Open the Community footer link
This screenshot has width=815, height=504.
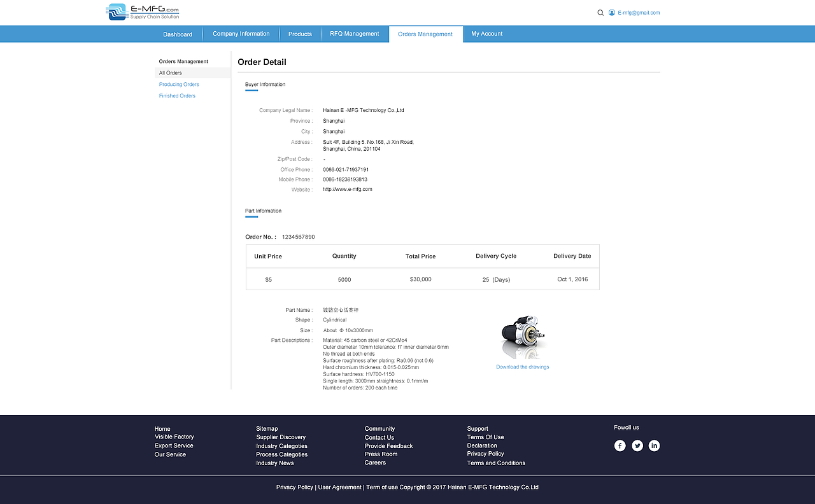380,429
